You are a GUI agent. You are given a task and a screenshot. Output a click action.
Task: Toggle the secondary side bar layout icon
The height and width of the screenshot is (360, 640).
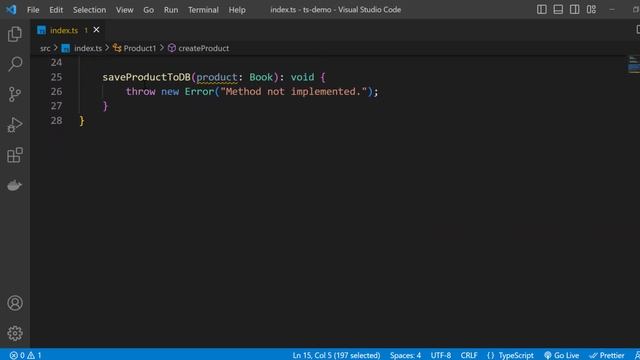click(574, 9)
